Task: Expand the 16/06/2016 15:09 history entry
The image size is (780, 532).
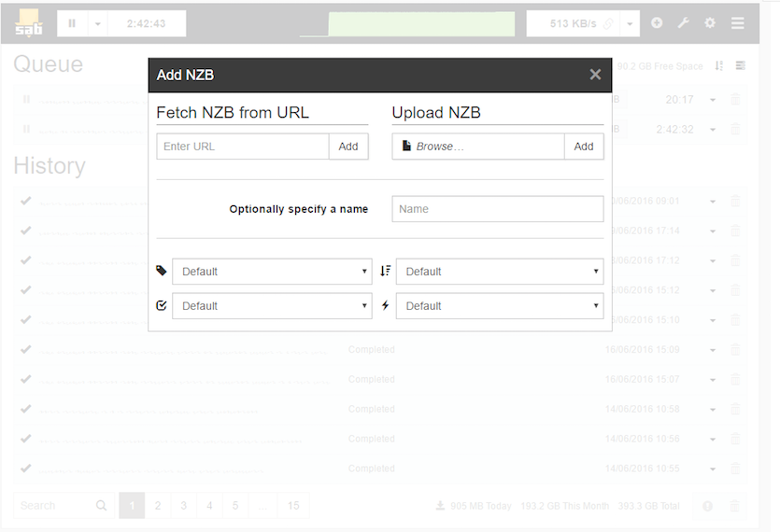Action: coord(713,350)
